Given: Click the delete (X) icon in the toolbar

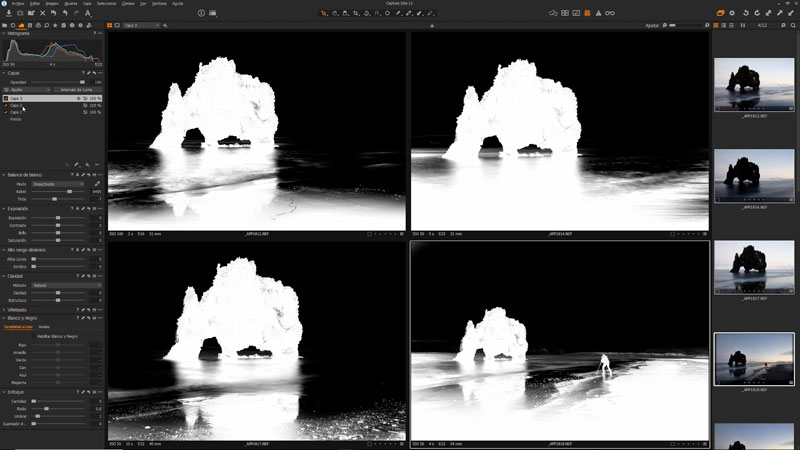Looking at the screenshot, I should click(x=43, y=13).
